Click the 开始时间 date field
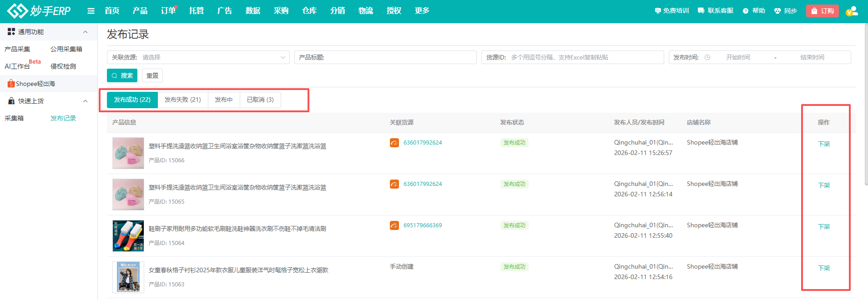 click(x=737, y=57)
